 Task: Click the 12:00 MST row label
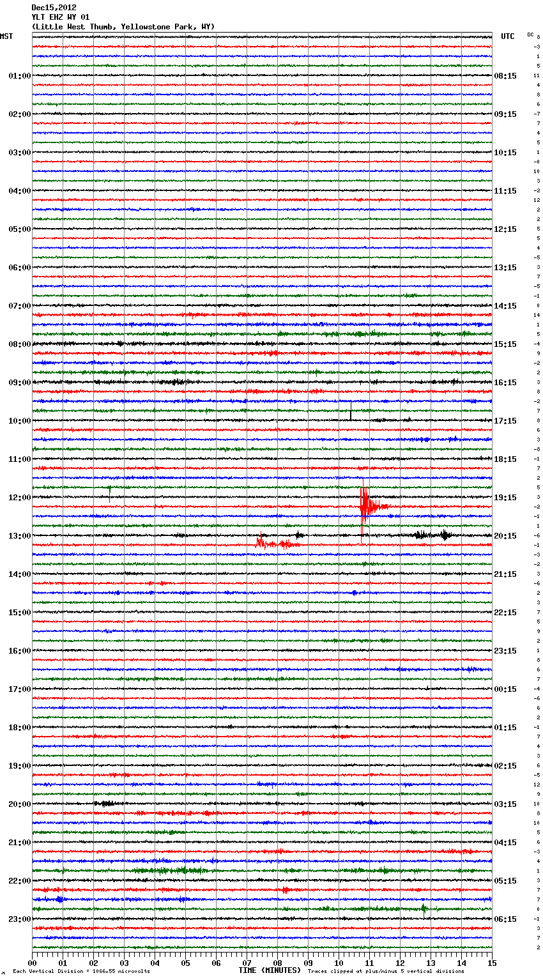(20, 498)
